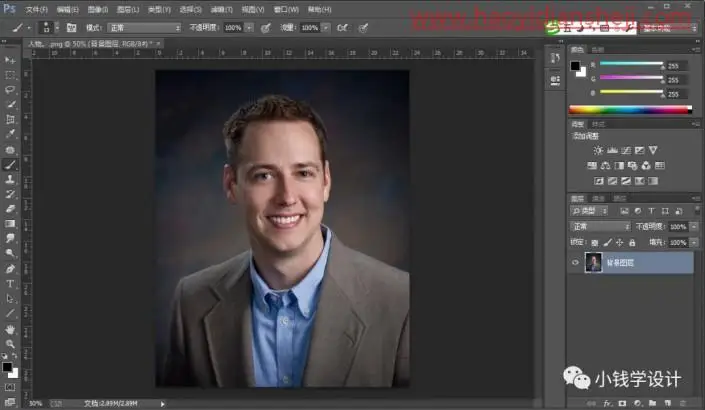This screenshot has width=705, height=410.
Task: Open the 图像(I) menu
Action: 98,9
